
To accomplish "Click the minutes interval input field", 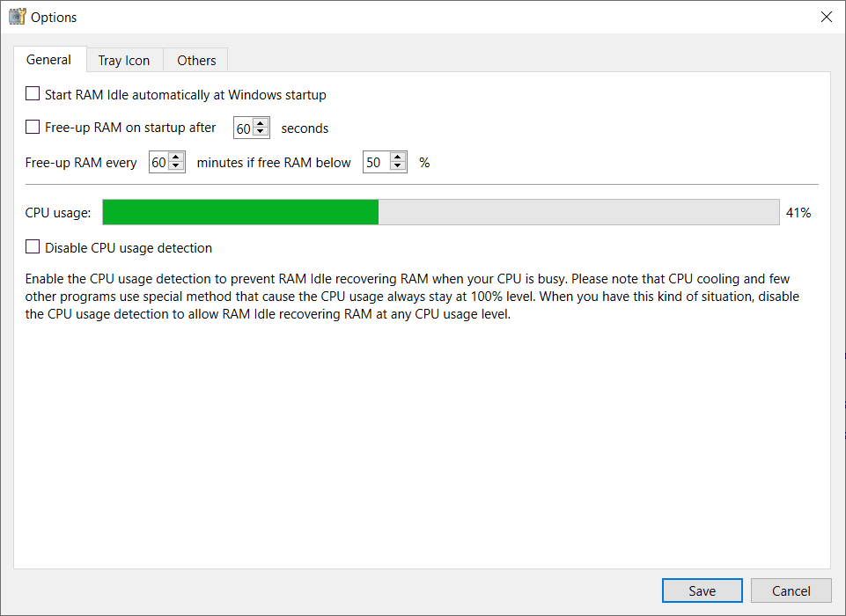I will [x=159, y=162].
